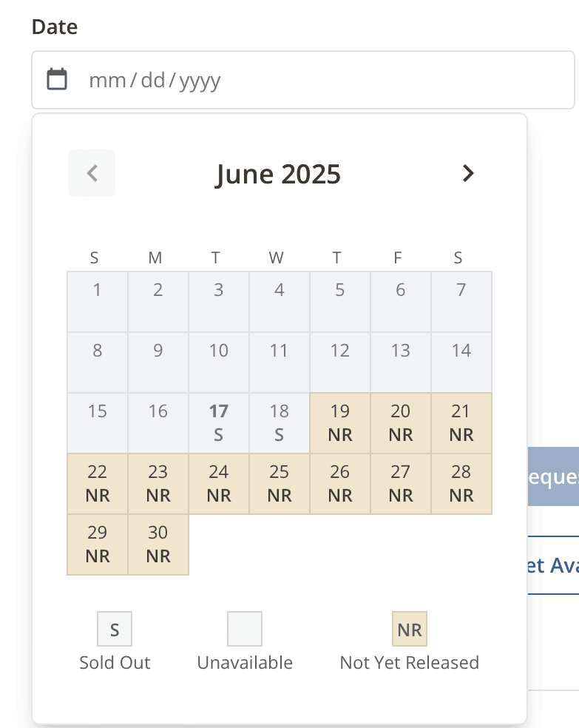The image size is (579, 728).
Task: Choose June 14 date cell
Action: coord(461,362)
